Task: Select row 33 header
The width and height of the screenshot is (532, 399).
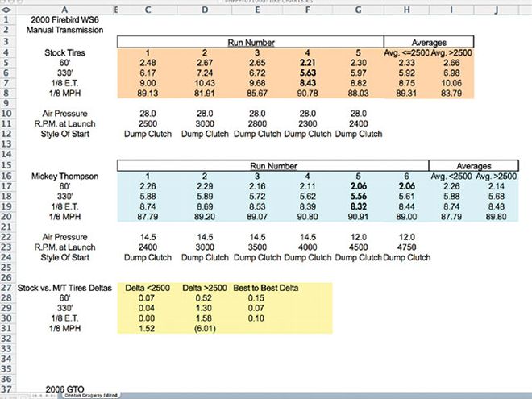Action: (6, 349)
